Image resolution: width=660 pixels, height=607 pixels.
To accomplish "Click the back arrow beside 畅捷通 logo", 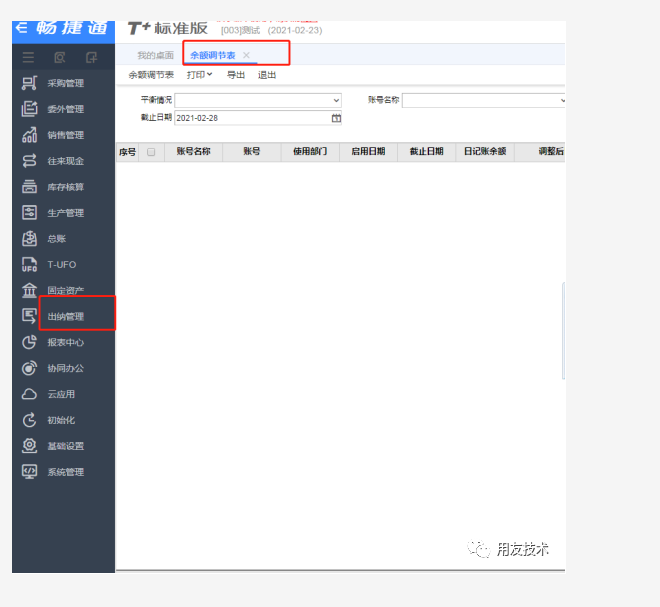I will point(21,28).
